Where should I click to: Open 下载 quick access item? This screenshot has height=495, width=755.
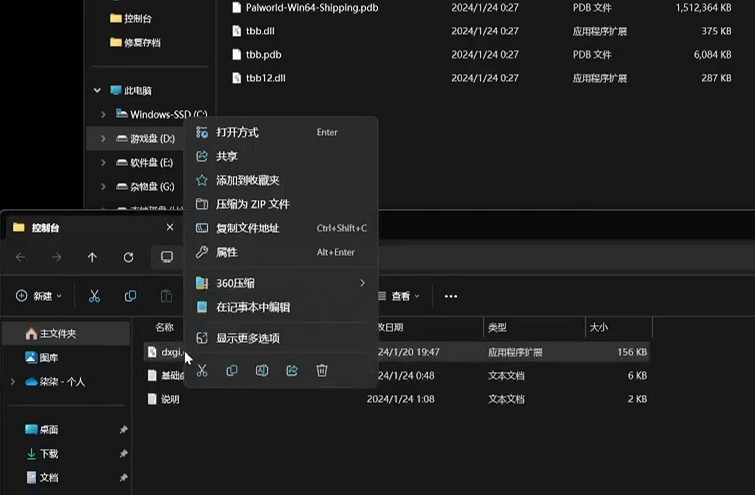click(42, 453)
